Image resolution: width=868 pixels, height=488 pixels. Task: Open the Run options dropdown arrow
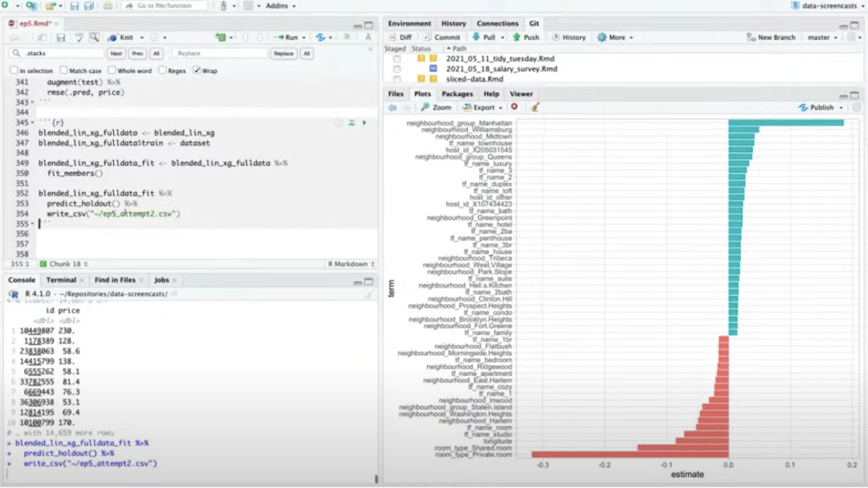pyautogui.click(x=304, y=37)
